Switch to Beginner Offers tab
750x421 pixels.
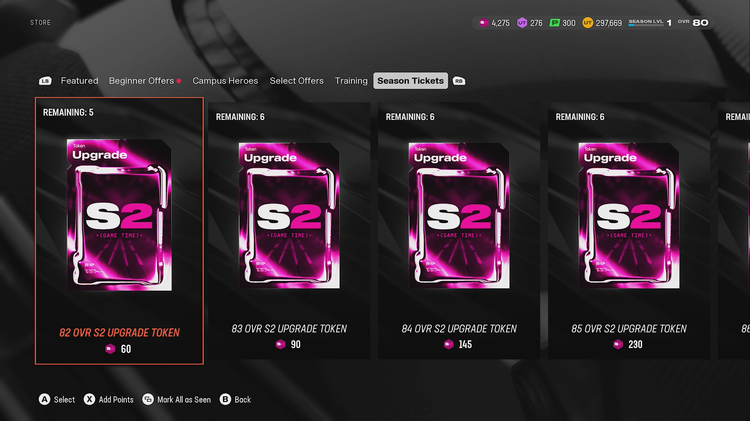click(142, 81)
